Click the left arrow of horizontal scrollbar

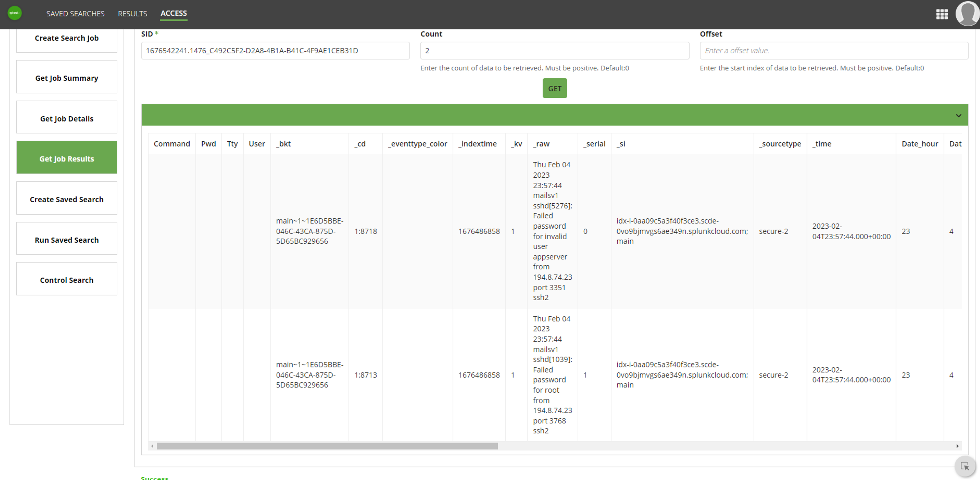tap(152, 446)
